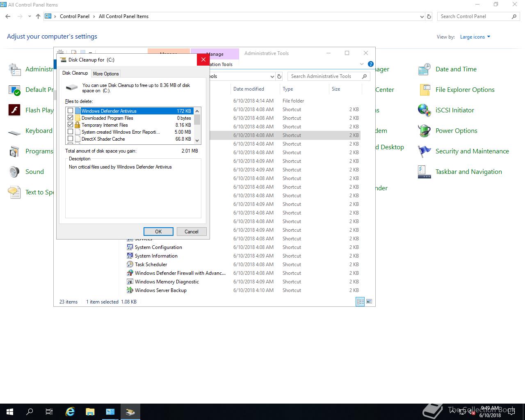Open the Administrative Tools gear icon

click(14, 69)
